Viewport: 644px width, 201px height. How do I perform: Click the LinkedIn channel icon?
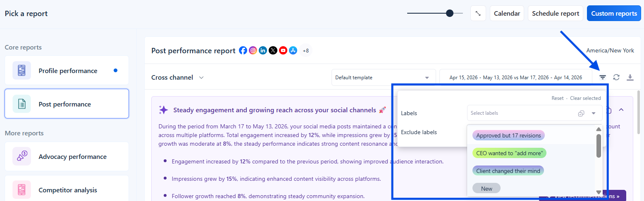tap(263, 50)
